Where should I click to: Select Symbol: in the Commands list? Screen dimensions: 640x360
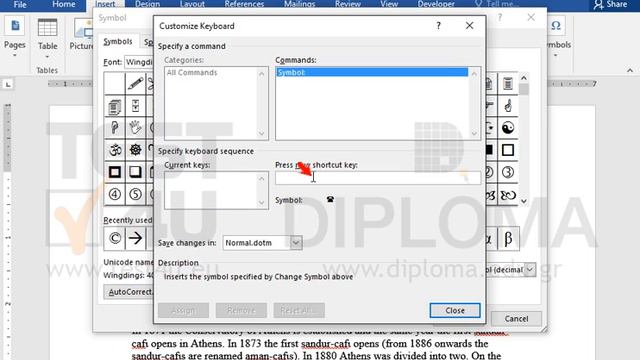point(372,72)
